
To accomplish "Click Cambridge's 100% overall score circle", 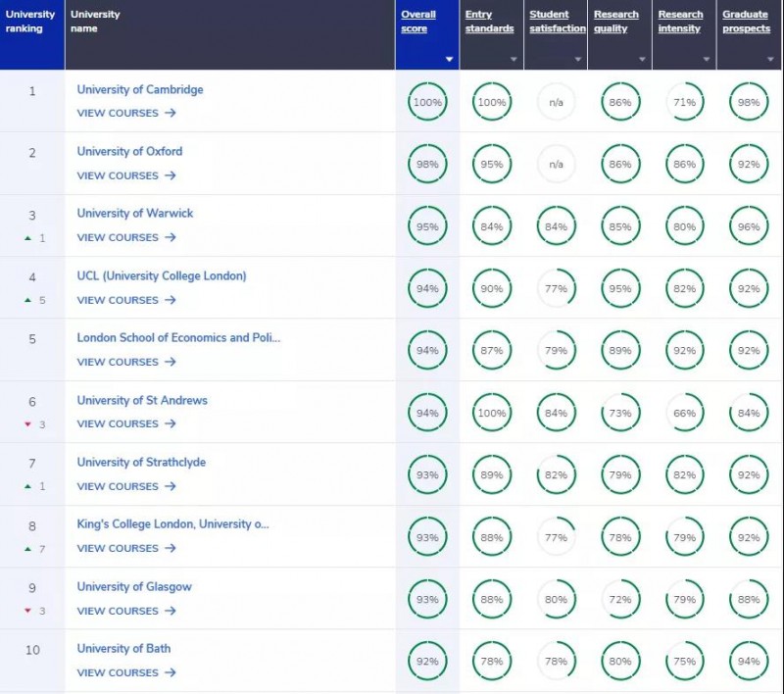I will tap(427, 102).
